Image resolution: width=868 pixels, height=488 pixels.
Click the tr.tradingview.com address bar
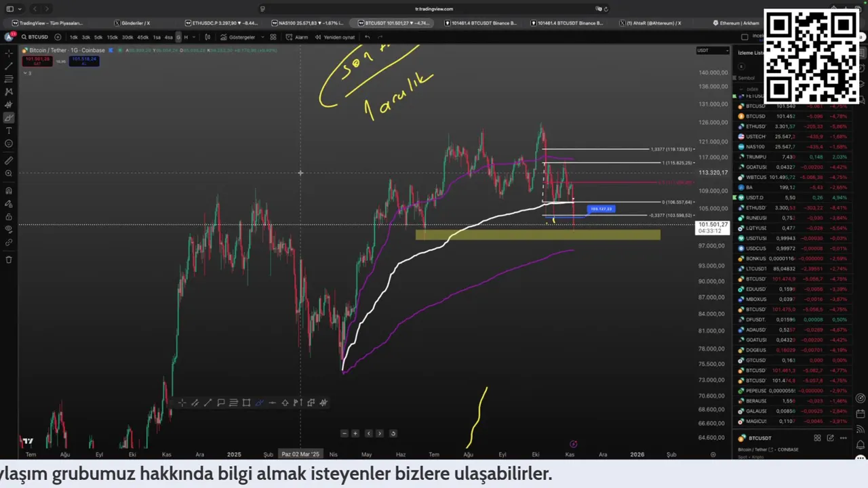(433, 9)
